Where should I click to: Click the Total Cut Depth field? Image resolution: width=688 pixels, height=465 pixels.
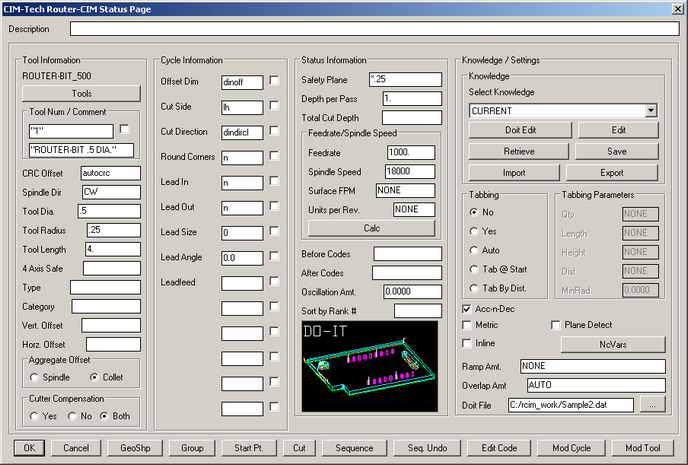pyautogui.click(x=412, y=118)
